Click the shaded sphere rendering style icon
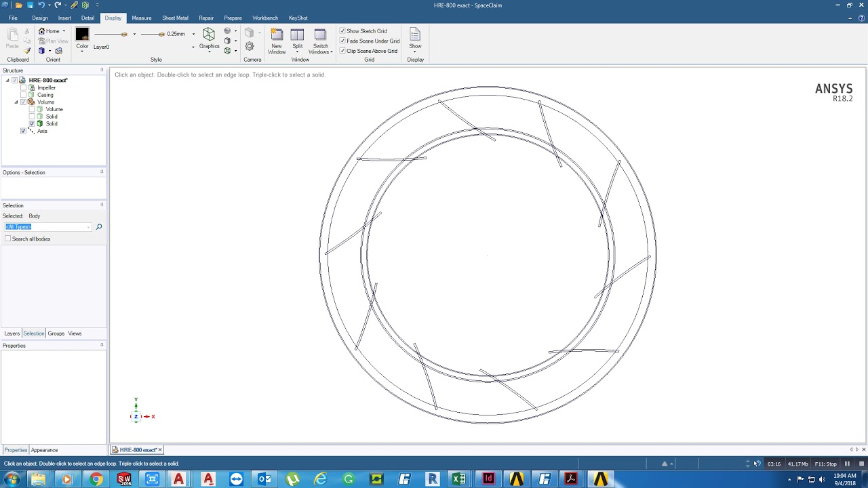The height and width of the screenshot is (488, 868). pos(227,31)
